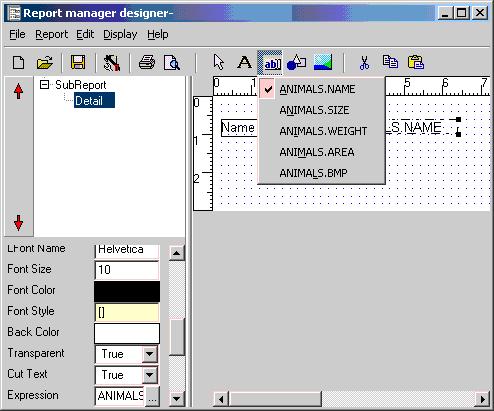Click the design area horizontal scroll thumb
494x411 pixels.
point(275,399)
